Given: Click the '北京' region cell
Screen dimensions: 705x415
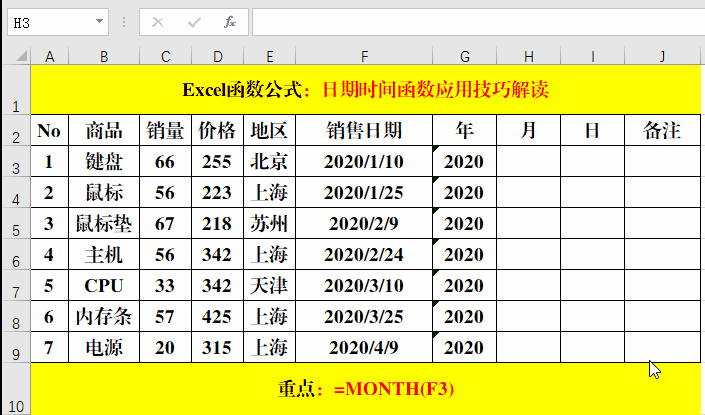Looking at the screenshot, I should pos(269,161).
